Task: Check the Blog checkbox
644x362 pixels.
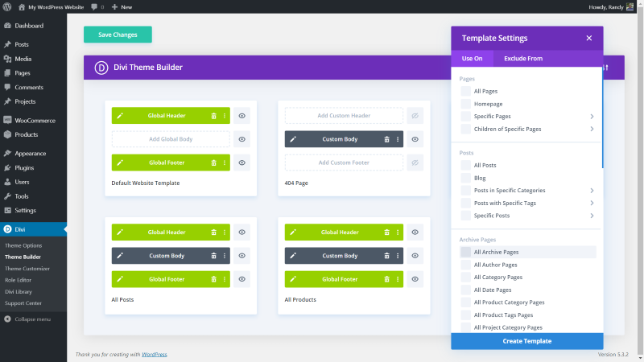Action: point(466,178)
